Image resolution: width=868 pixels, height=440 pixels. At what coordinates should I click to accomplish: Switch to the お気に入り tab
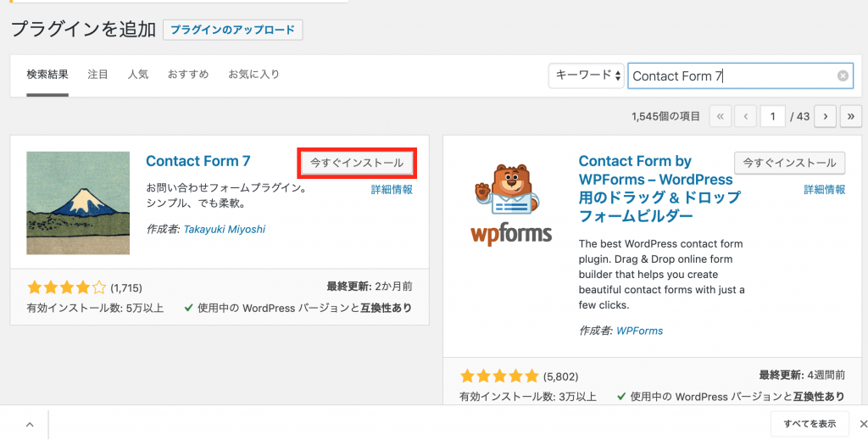[x=254, y=74]
